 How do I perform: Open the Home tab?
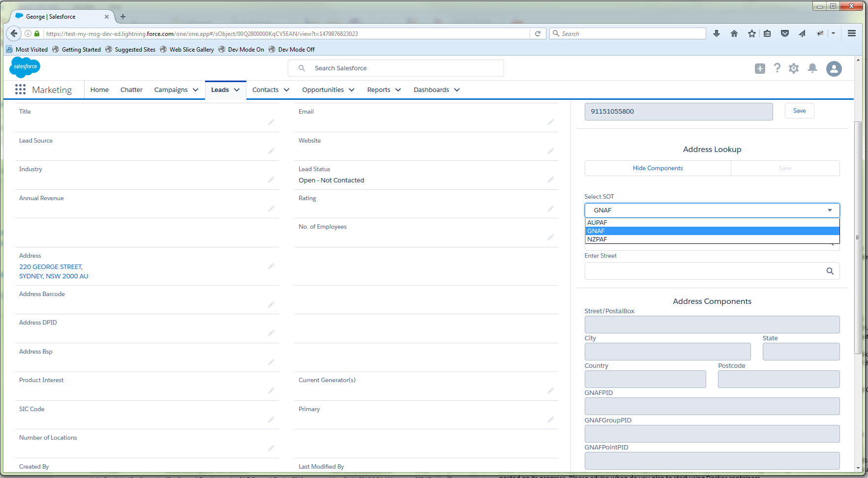pos(99,90)
